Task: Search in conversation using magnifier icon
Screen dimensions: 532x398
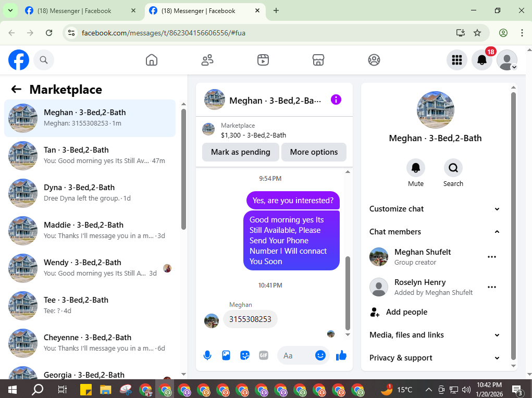Action: [x=453, y=168]
